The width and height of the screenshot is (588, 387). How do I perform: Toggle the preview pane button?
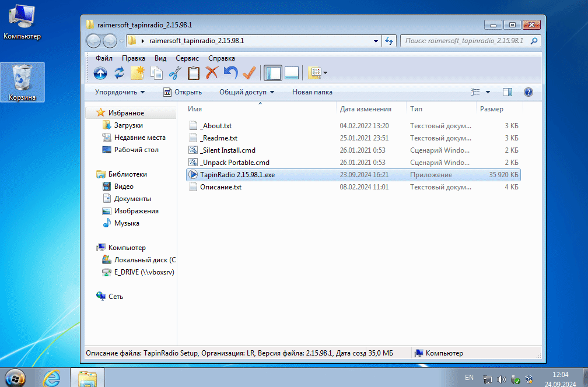[x=508, y=92]
